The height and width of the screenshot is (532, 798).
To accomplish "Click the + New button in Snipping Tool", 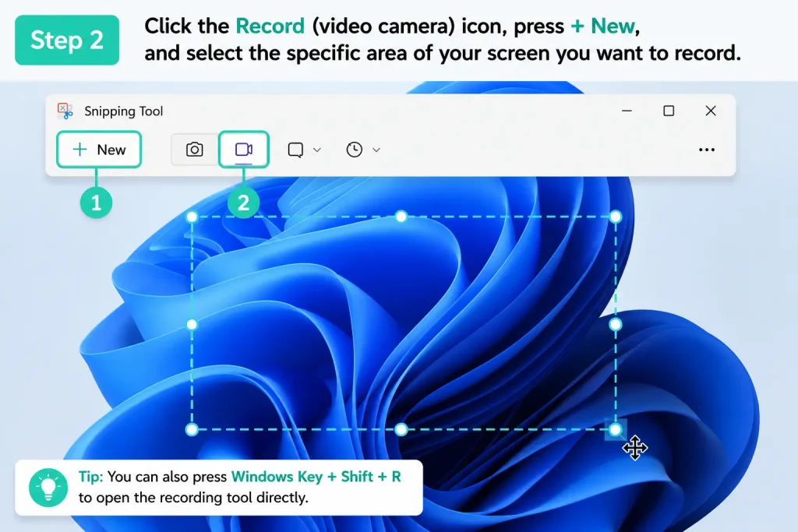I will [99, 150].
